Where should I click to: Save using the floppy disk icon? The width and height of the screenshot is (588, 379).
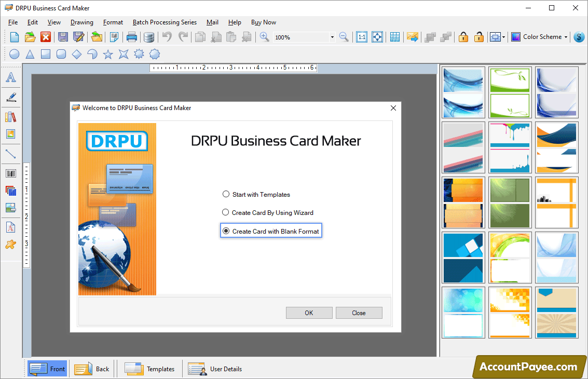point(63,37)
